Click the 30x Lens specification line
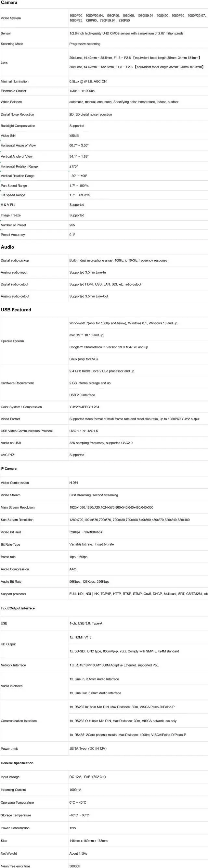 click(136, 67)
